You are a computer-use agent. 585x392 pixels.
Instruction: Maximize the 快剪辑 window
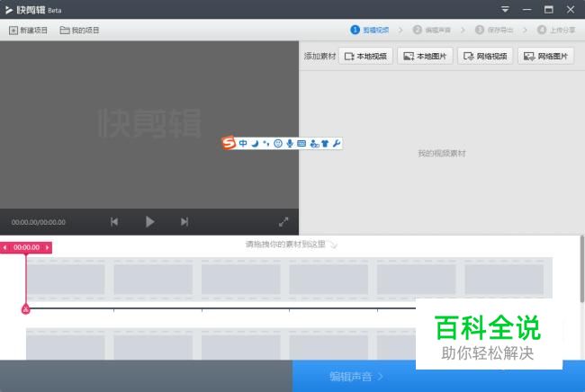point(548,9)
